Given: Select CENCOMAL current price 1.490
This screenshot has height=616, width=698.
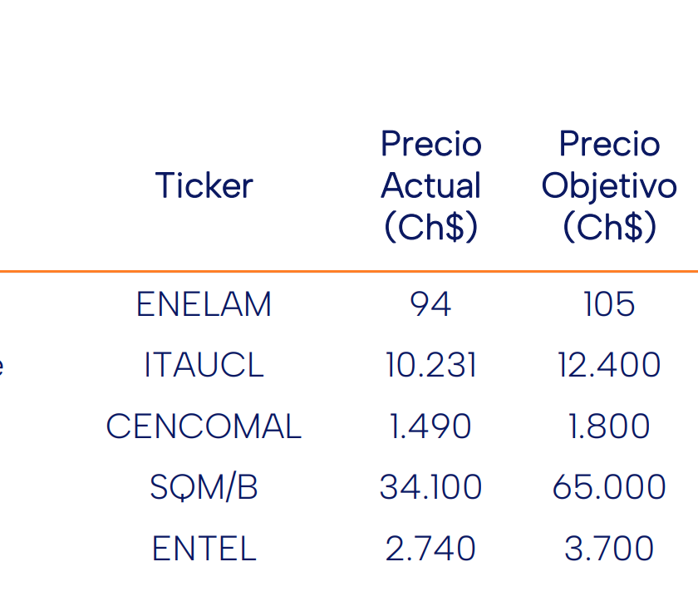Looking at the screenshot, I should click(430, 426).
